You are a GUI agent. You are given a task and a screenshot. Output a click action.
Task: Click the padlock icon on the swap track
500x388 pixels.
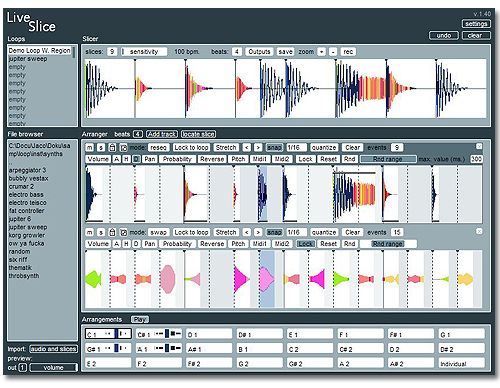[x=112, y=232]
